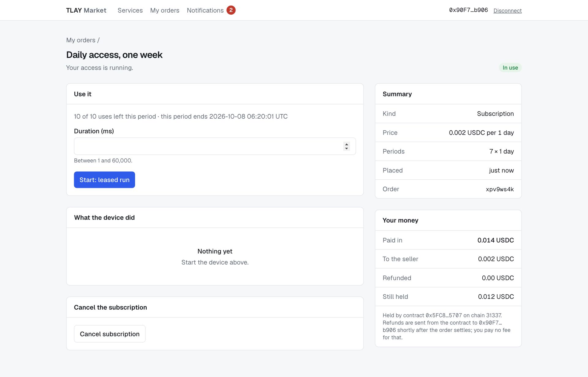Click the Placed value just now
588x377 pixels.
pyautogui.click(x=501, y=170)
